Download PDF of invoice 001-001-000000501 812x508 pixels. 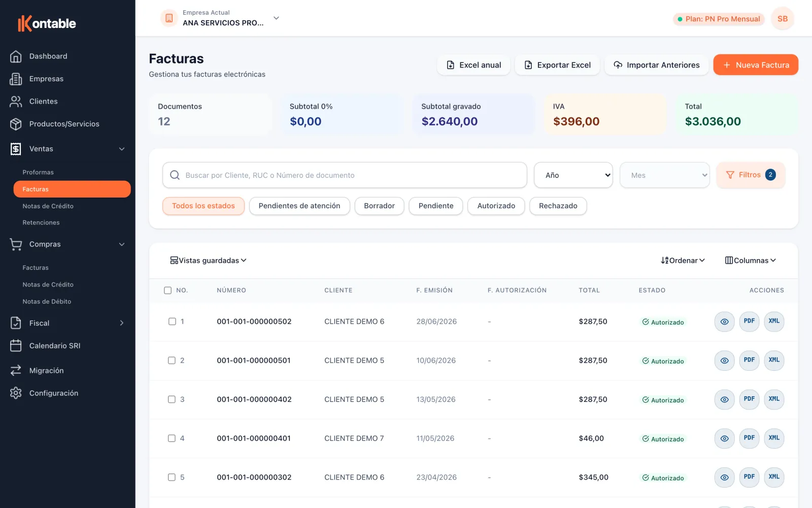point(749,361)
